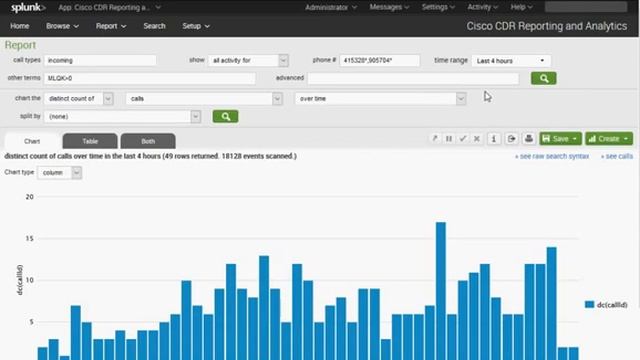Click the top-right search box in header
This screenshot has width=640, height=360.
point(586,7)
